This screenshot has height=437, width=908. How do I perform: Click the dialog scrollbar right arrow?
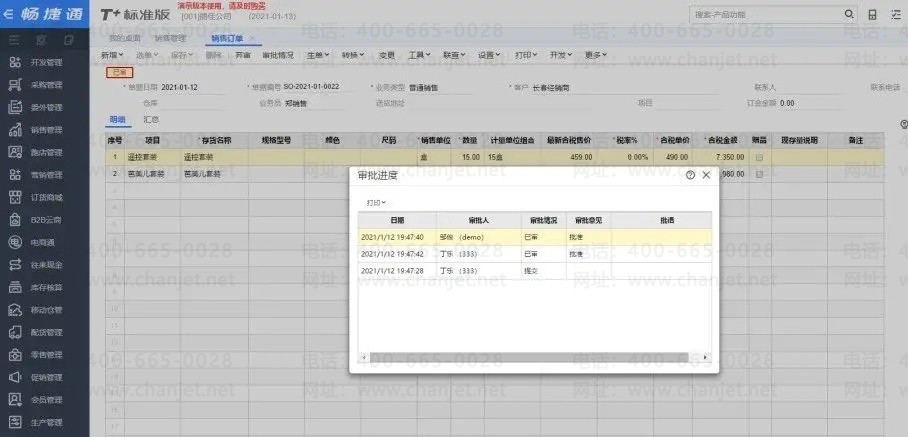pyautogui.click(x=705, y=357)
